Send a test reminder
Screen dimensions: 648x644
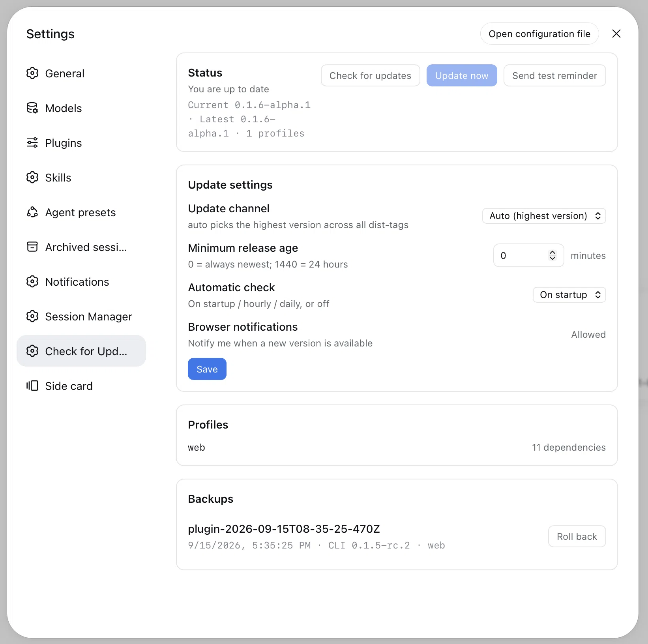554,75
